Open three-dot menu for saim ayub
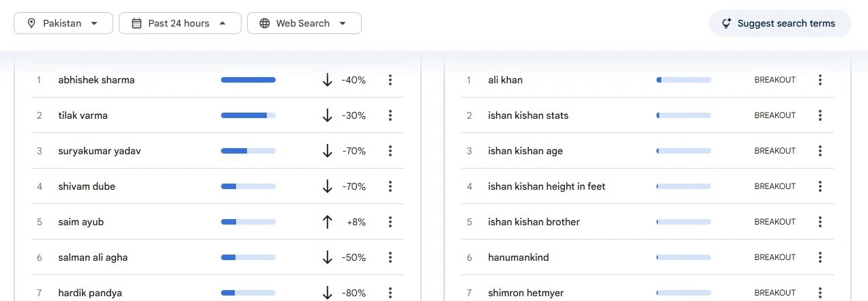The width and height of the screenshot is (868, 301). point(390,222)
